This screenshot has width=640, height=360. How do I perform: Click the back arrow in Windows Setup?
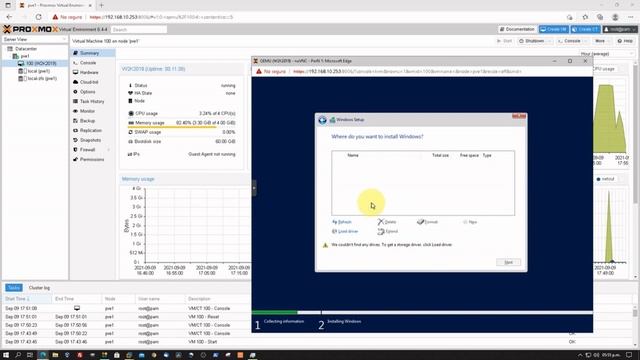coord(322,120)
